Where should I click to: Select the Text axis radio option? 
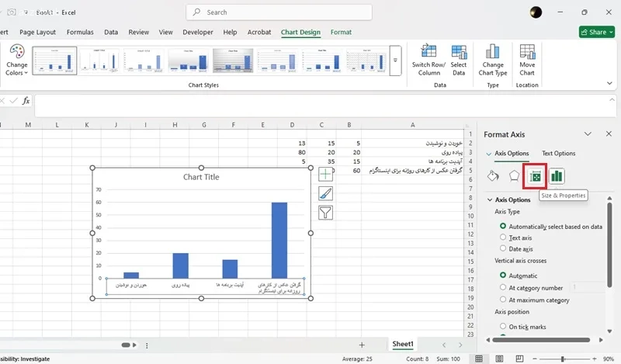point(504,237)
